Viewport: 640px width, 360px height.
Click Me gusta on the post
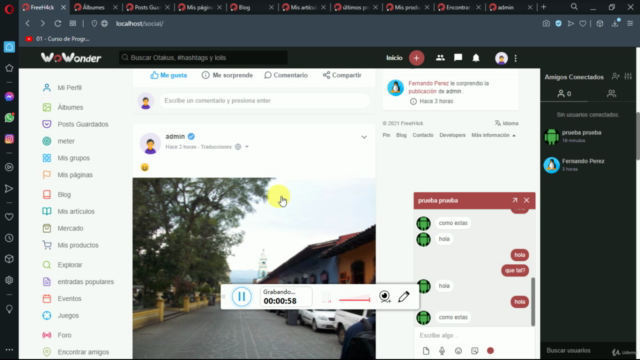169,75
